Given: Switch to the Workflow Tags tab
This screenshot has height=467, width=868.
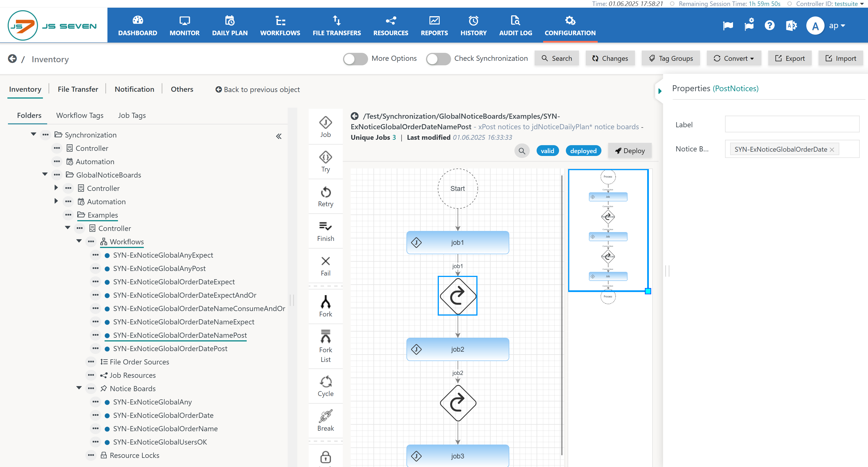Looking at the screenshot, I should (x=80, y=116).
